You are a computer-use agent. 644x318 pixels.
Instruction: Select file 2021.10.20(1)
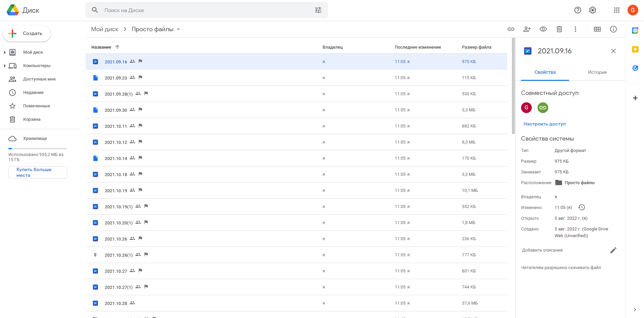click(296, 223)
